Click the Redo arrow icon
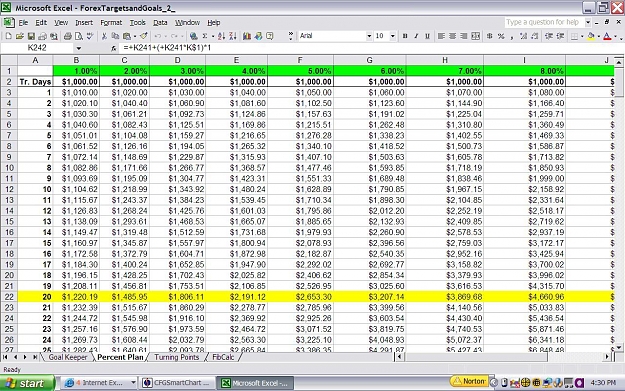The image size is (625, 391). [x=174, y=36]
